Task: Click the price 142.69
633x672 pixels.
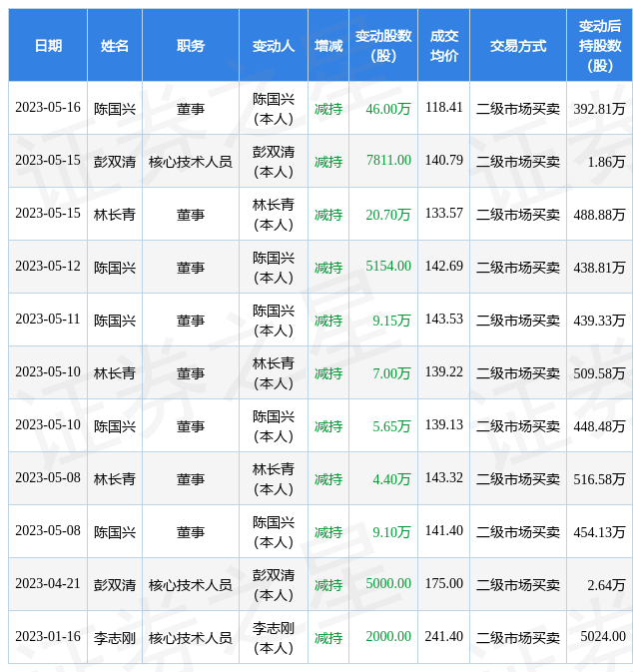Action: click(444, 267)
